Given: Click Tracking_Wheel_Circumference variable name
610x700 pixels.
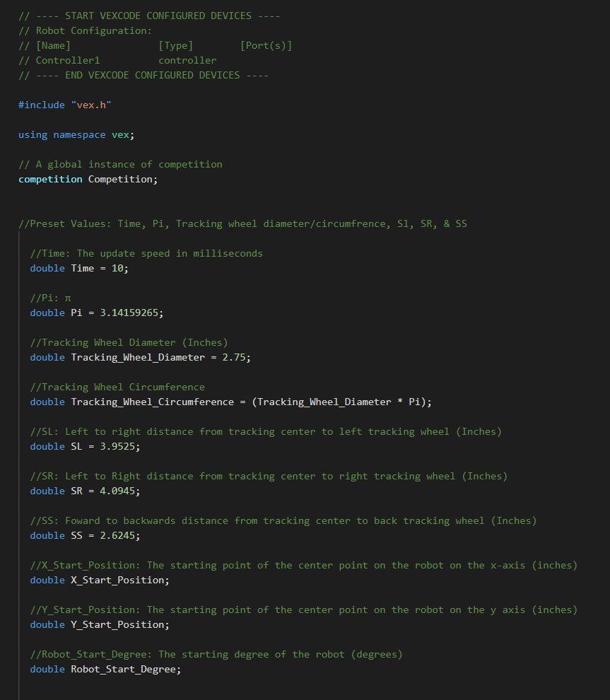Looking at the screenshot, I should pos(152,402).
